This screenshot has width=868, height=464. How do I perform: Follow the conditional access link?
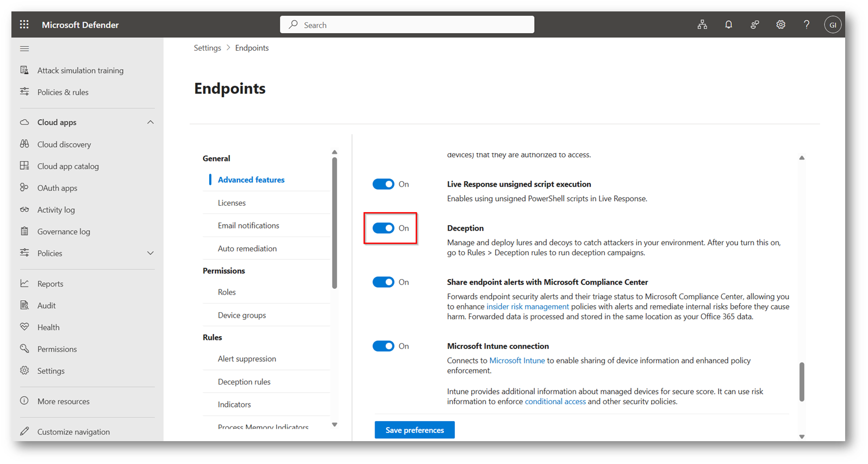coord(555,401)
